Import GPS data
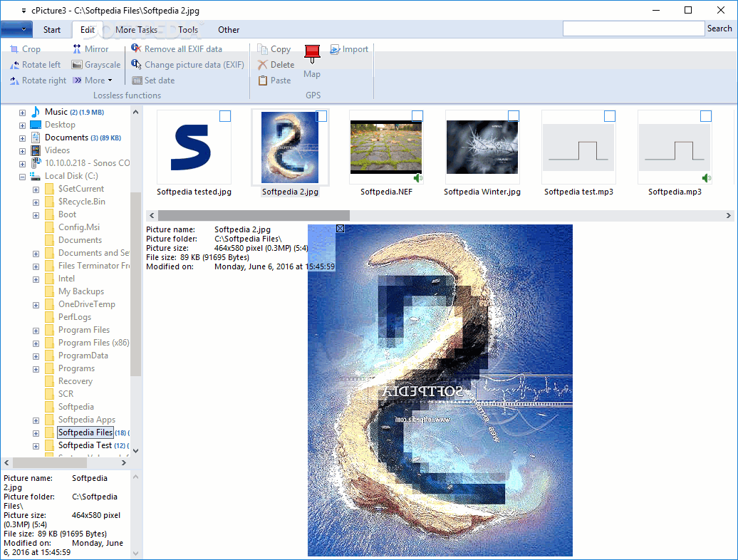The image size is (738, 560). pos(349,49)
